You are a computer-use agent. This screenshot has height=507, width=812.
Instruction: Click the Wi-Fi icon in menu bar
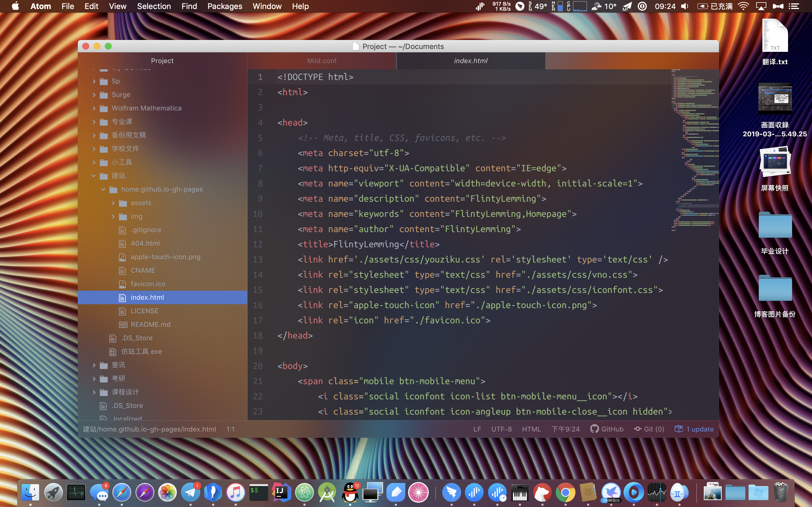743,6
